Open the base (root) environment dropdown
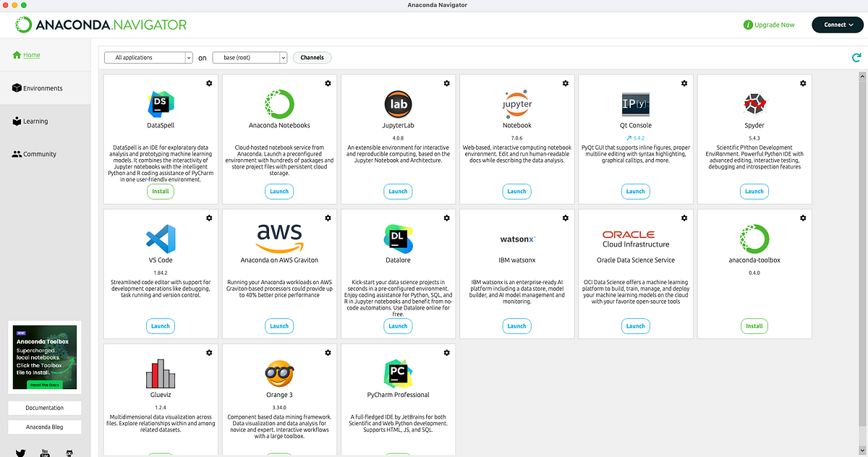This screenshot has height=457, width=868. point(250,57)
